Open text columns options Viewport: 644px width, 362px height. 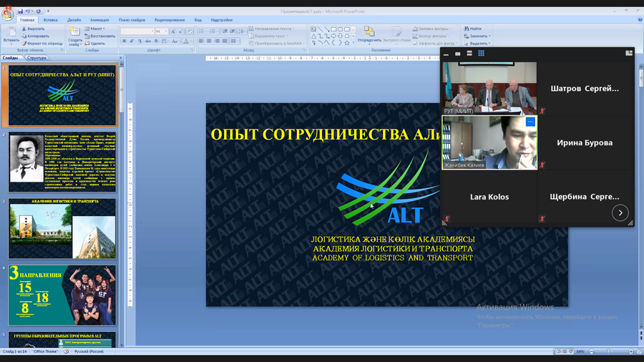[235, 41]
